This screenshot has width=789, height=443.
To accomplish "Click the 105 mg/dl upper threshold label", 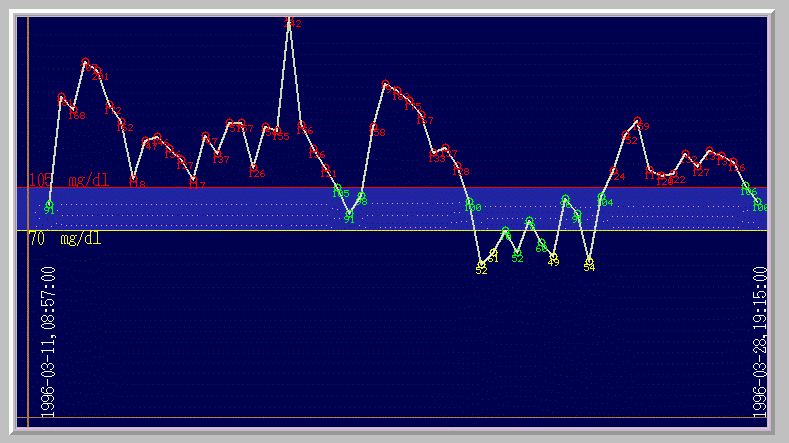I will [68, 180].
